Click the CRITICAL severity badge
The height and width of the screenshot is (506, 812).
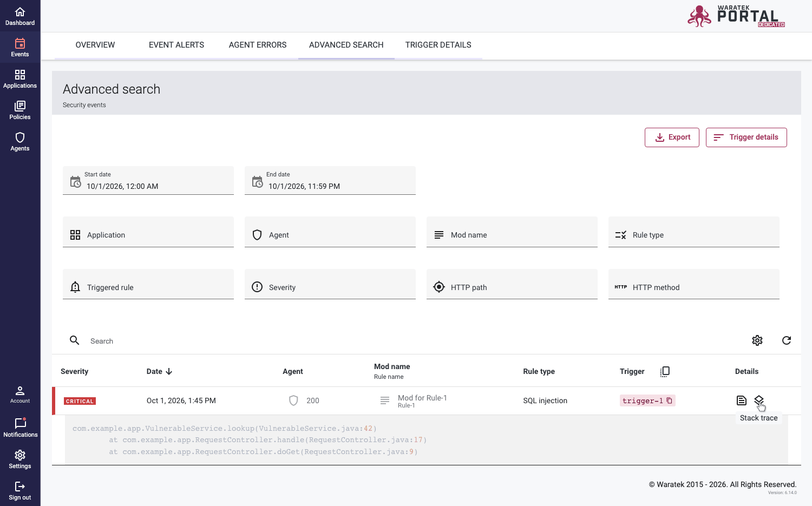coord(80,401)
